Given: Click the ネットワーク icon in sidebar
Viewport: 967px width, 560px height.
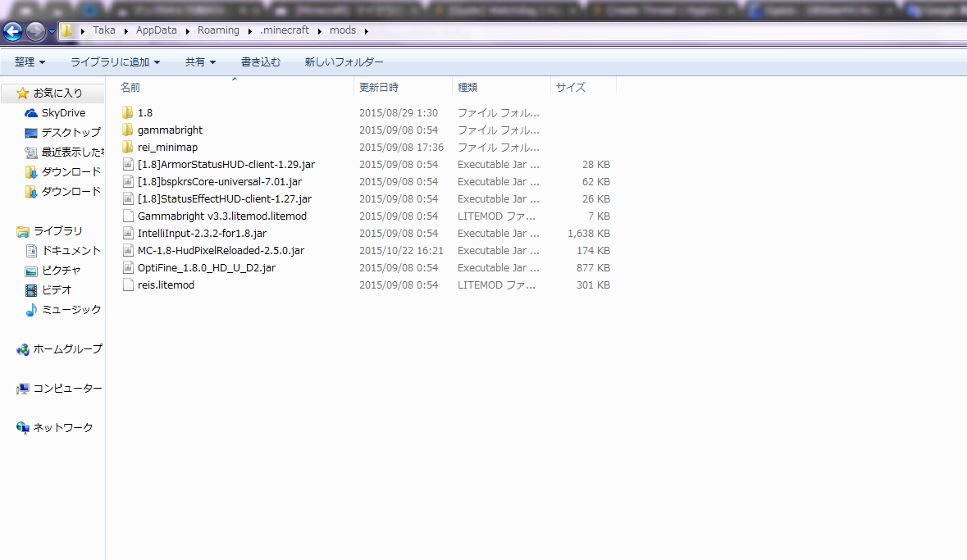Looking at the screenshot, I should (23, 428).
